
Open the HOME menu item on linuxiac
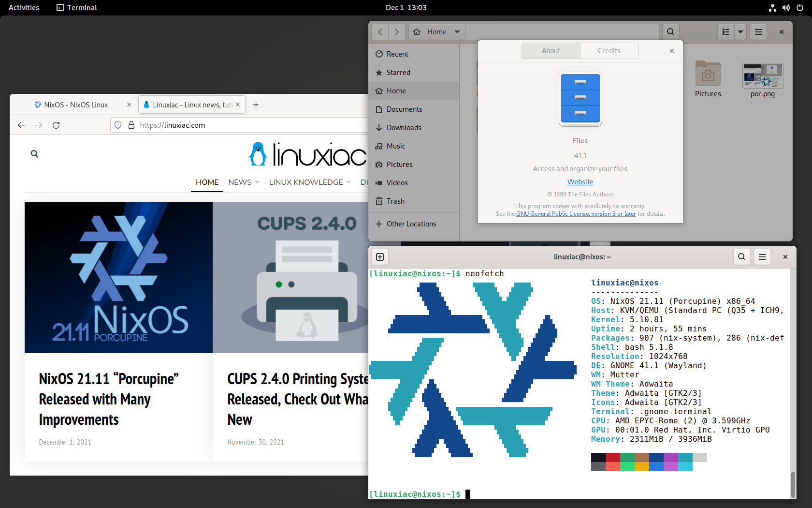(x=207, y=182)
